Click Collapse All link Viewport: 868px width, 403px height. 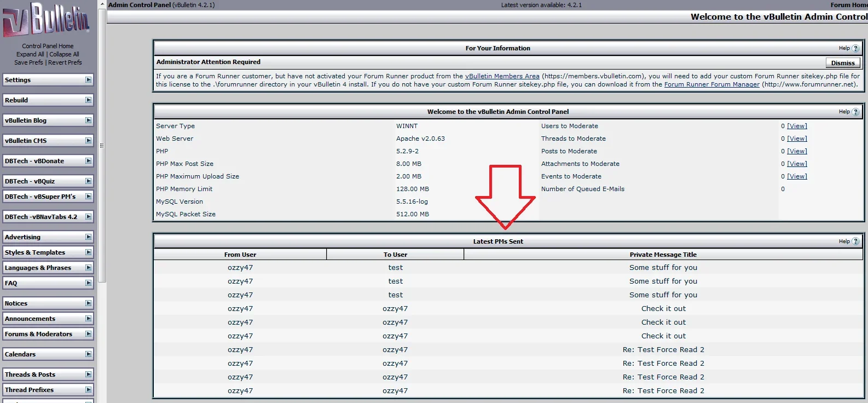click(x=64, y=54)
